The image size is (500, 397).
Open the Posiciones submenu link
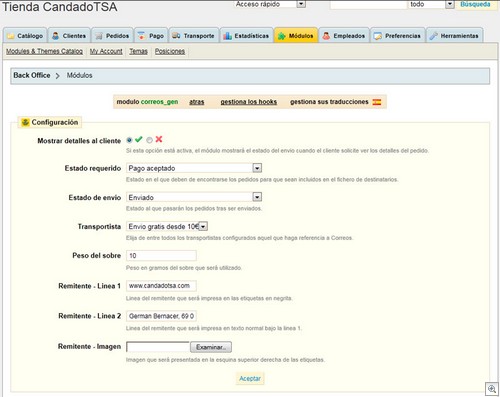pyautogui.click(x=170, y=51)
